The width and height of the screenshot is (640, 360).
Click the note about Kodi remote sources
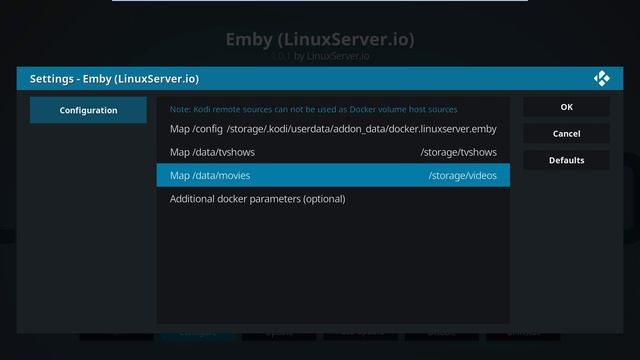313,109
